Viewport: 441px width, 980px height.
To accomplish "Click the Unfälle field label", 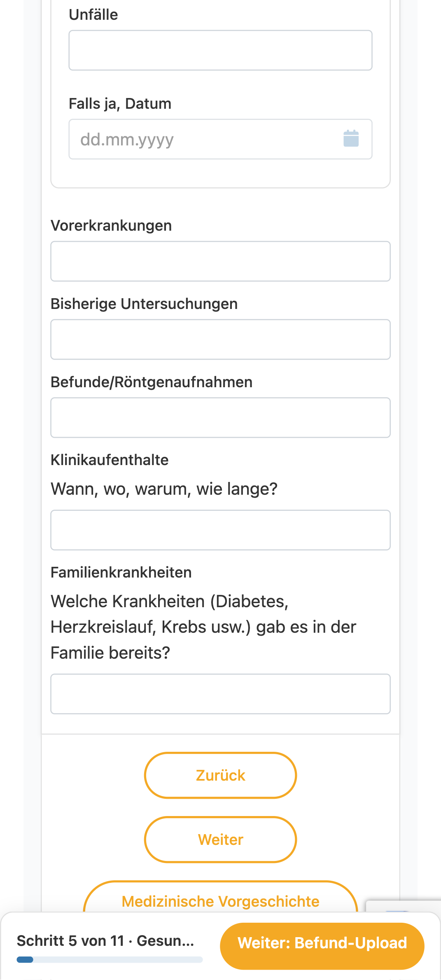I will point(93,15).
